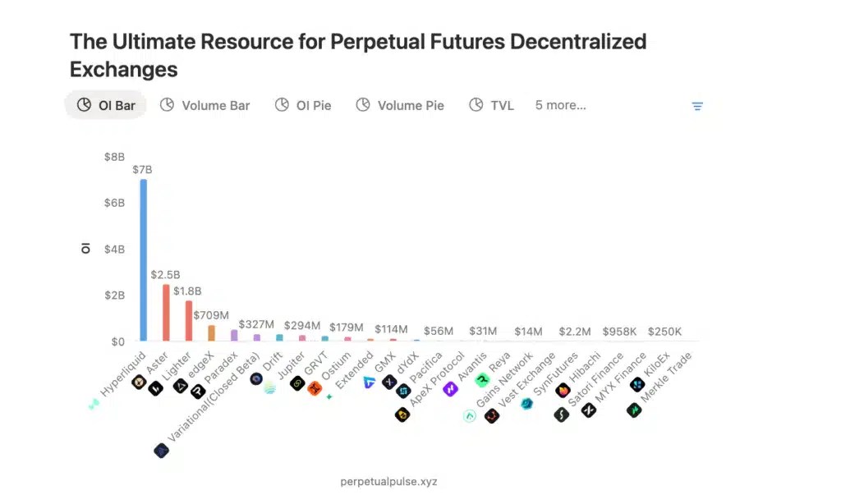Screen dimensions: 841x504
Task: Click the red Aster $2.5B bar
Action: [166, 313]
